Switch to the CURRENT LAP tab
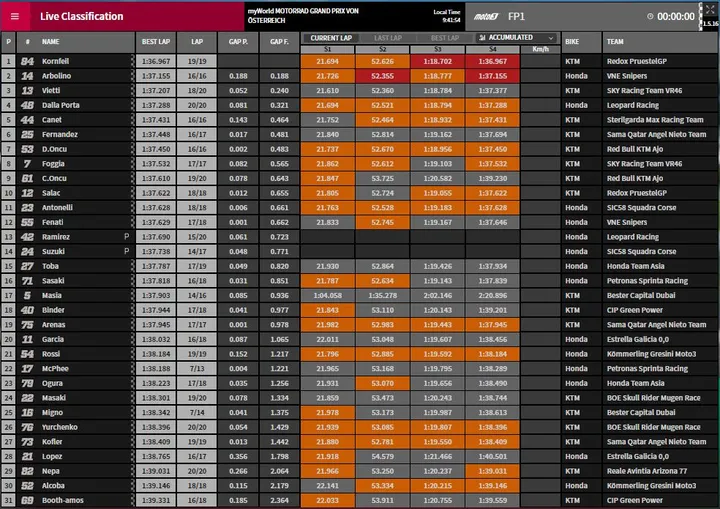Image resolution: width=720 pixels, height=509 pixels. (x=331, y=38)
